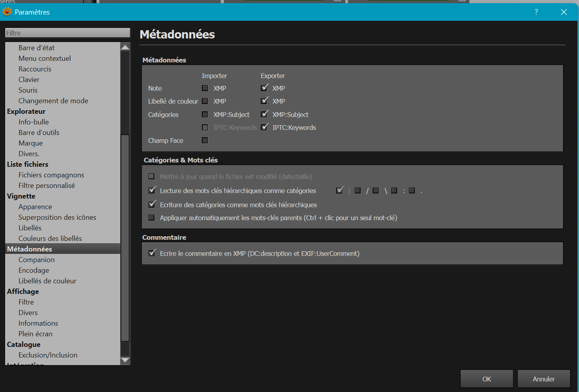Click the help question mark icon
Image resolution: width=579 pixels, height=392 pixels.
pos(536,12)
